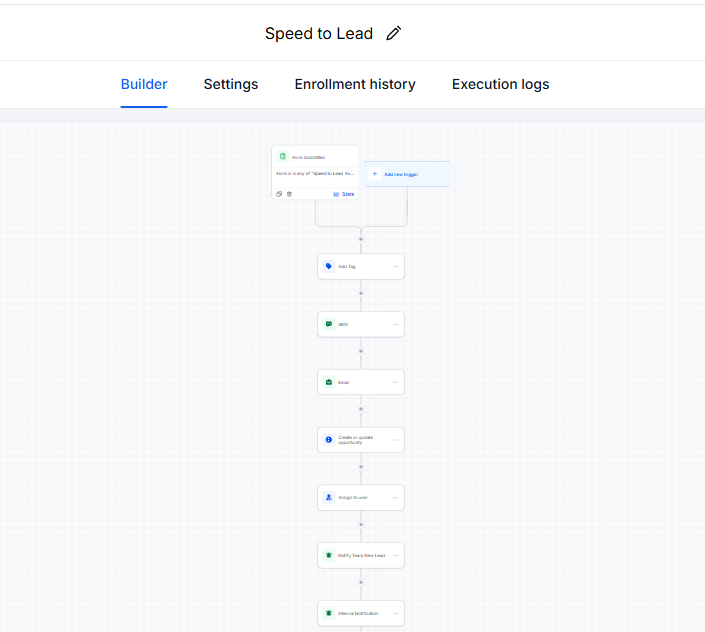Select the Assign to user icon

coord(329,497)
